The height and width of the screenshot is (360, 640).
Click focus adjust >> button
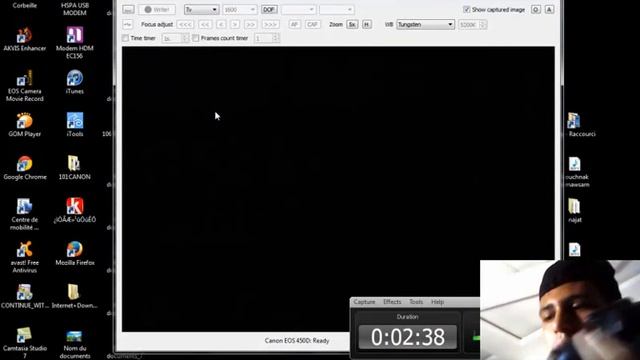251,24
